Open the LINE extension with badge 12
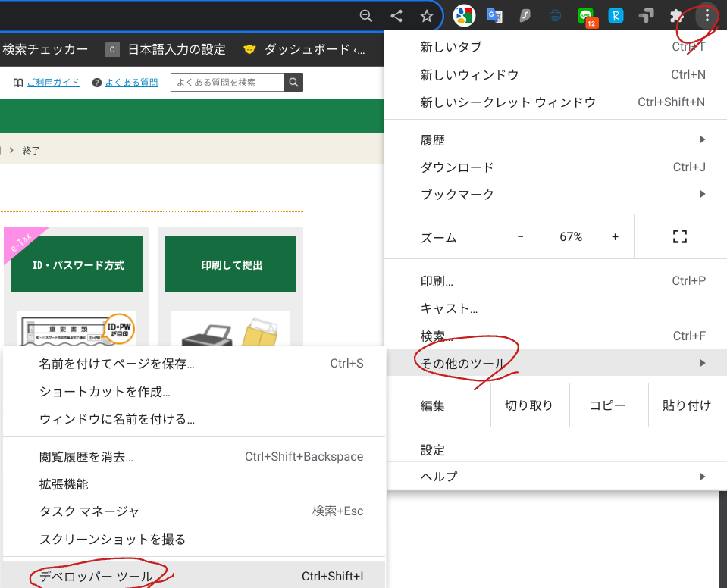Viewport: 727px width, 588px height. coord(587,17)
